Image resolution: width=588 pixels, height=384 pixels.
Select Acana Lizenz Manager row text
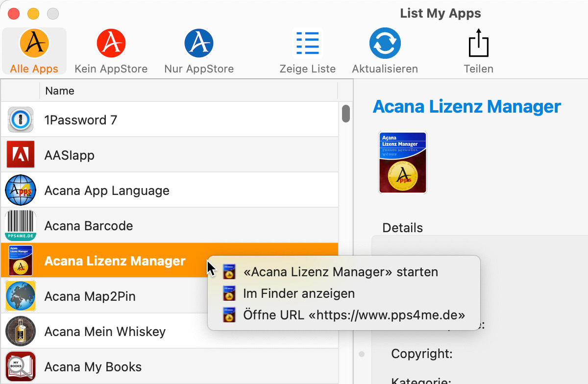115,261
